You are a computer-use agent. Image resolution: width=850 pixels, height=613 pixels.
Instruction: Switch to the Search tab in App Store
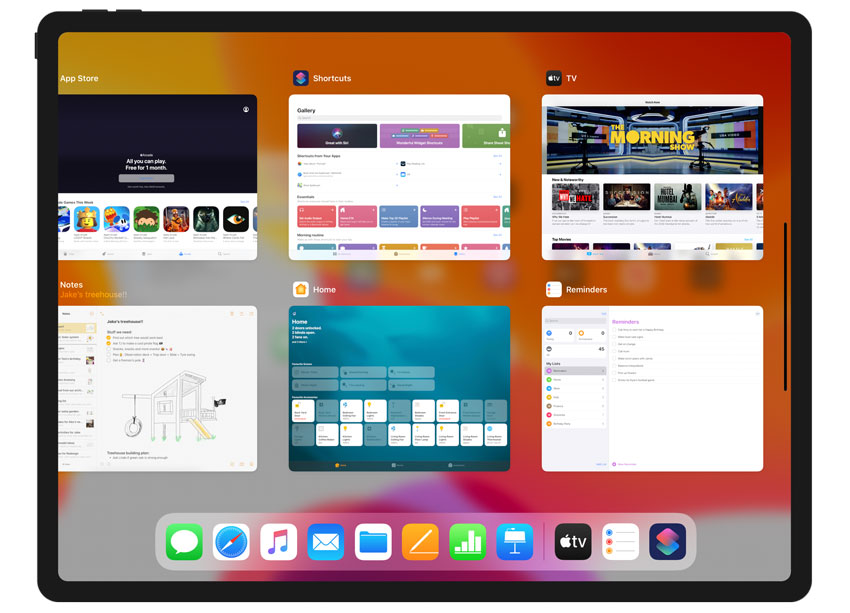click(x=224, y=254)
